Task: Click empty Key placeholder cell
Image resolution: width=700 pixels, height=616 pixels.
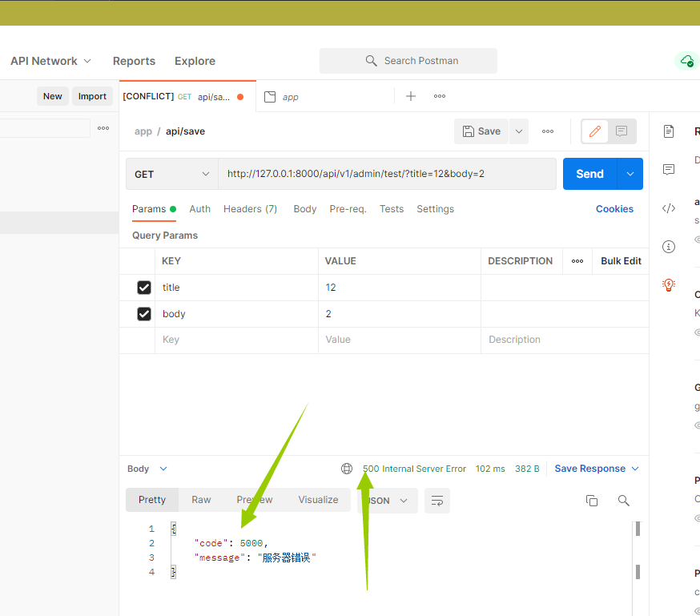Action: pos(236,340)
